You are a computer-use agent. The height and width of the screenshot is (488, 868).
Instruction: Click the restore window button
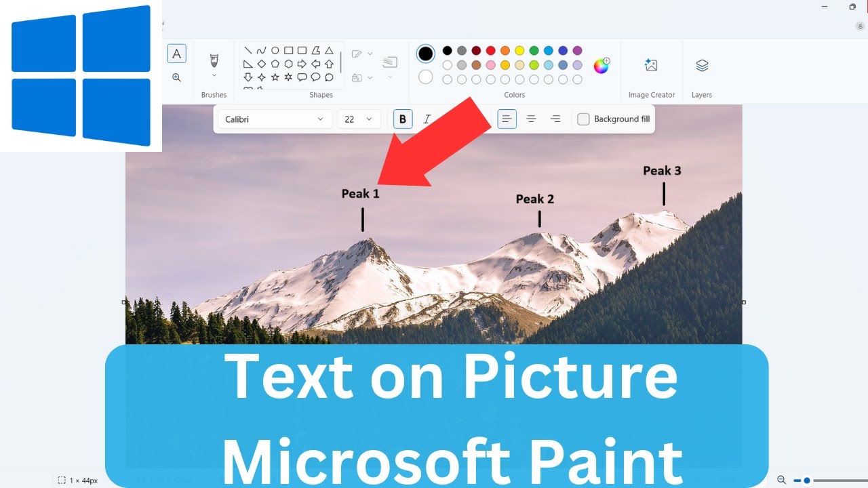pyautogui.click(x=852, y=7)
